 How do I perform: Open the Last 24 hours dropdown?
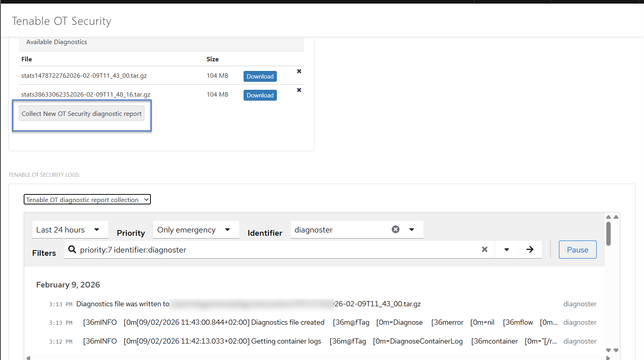coord(70,230)
